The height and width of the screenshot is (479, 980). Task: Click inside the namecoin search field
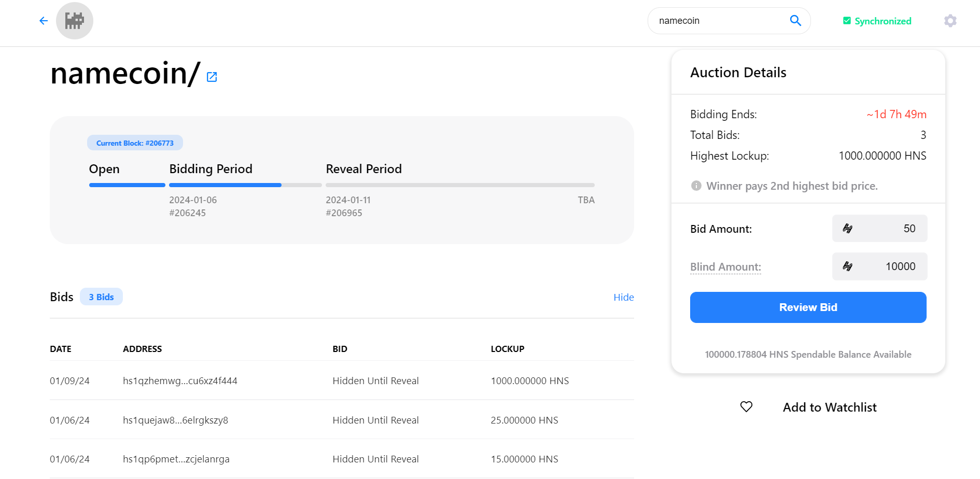(716, 20)
